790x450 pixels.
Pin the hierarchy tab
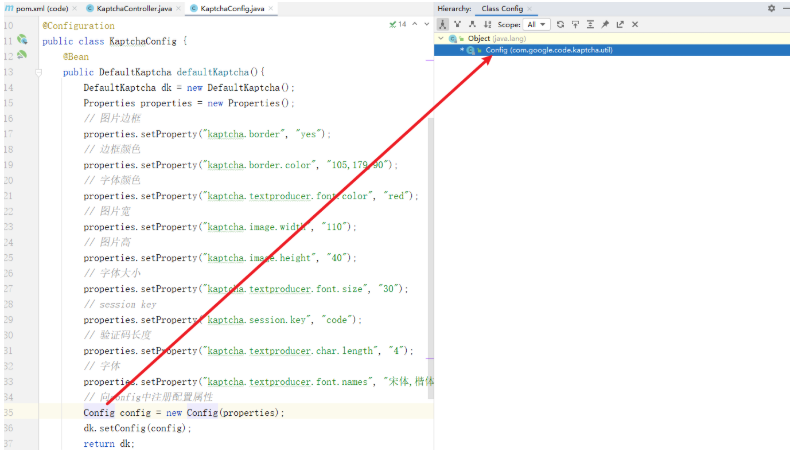[605, 24]
